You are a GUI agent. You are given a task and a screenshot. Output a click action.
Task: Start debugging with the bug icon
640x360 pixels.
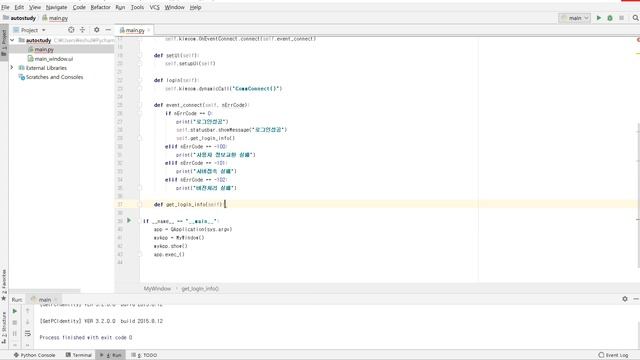pos(610,18)
